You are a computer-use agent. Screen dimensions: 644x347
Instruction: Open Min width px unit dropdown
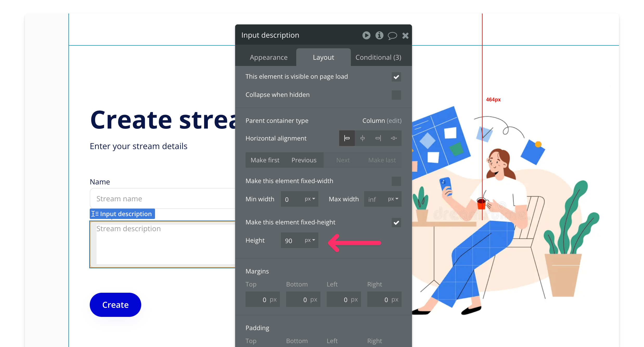[x=310, y=199]
